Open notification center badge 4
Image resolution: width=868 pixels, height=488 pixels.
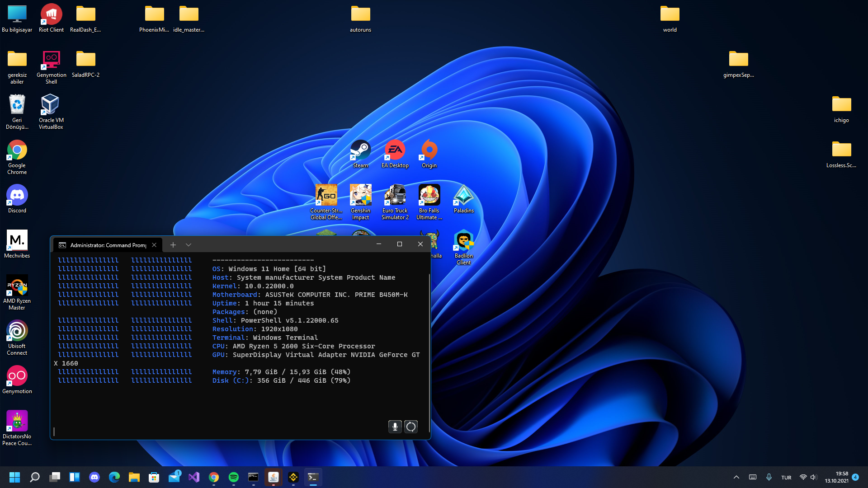[855, 477]
